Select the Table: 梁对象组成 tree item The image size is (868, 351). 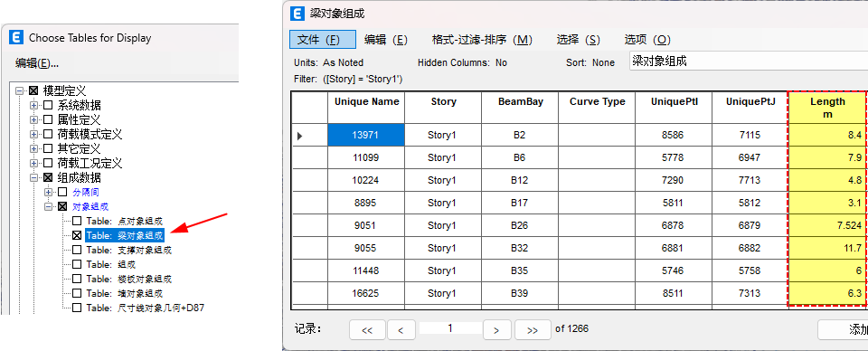pyautogui.click(x=125, y=235)
